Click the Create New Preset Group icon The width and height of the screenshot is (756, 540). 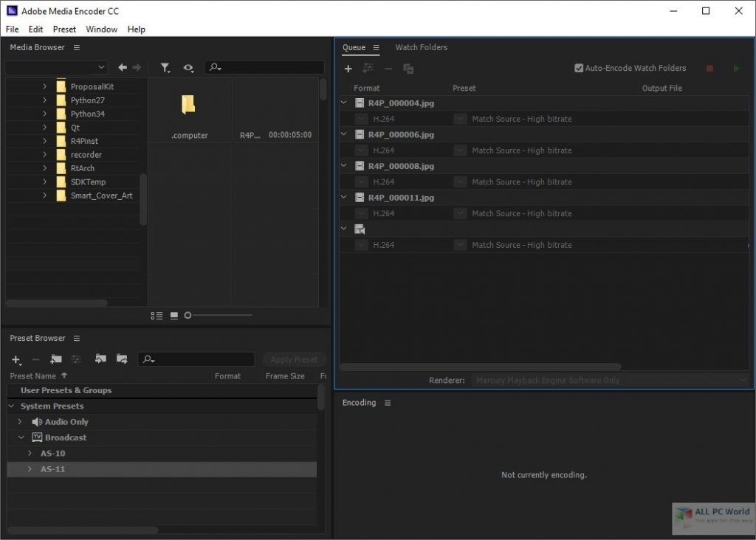coord(56,359)
